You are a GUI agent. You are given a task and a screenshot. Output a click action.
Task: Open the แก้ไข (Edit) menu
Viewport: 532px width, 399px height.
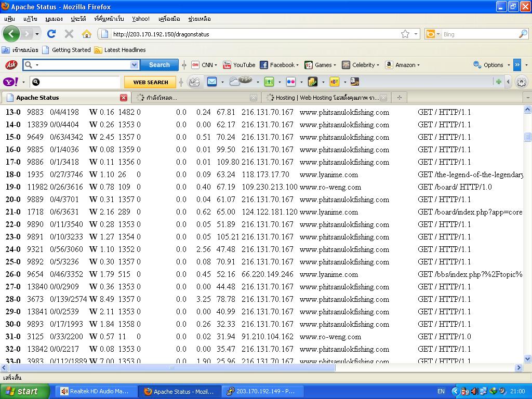tap(30, 19)
